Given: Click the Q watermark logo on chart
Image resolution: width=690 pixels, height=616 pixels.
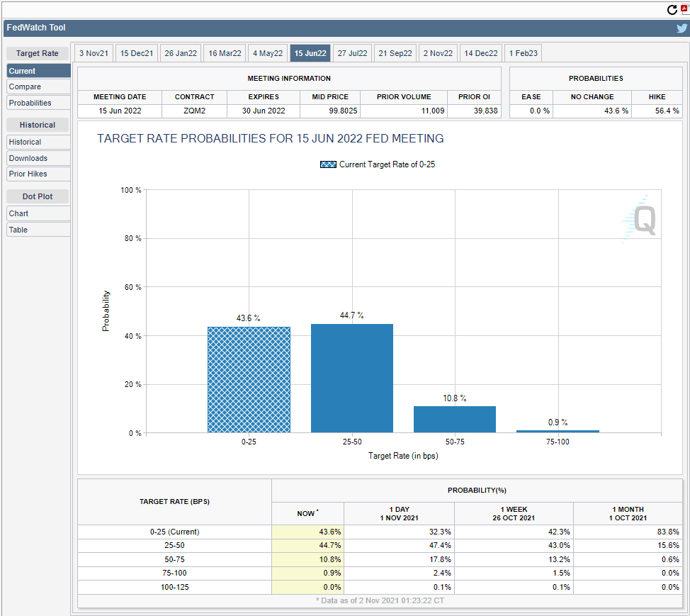Looking at the screenshot, I should (x=643, y=220).
